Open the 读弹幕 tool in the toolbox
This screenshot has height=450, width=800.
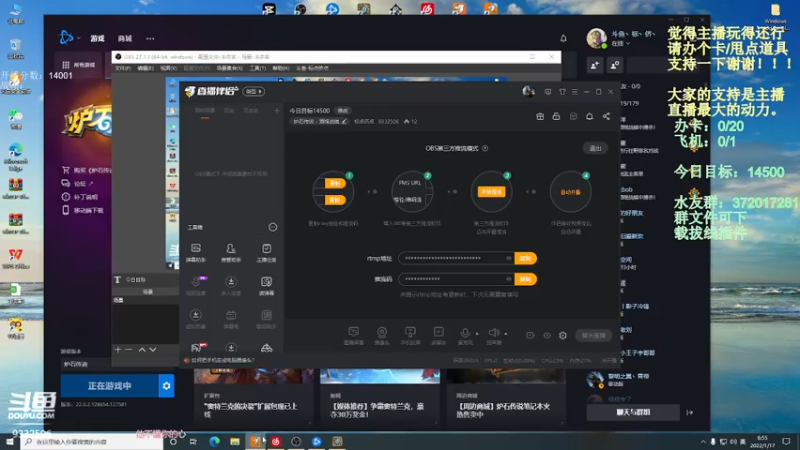[x=266, y=286]
